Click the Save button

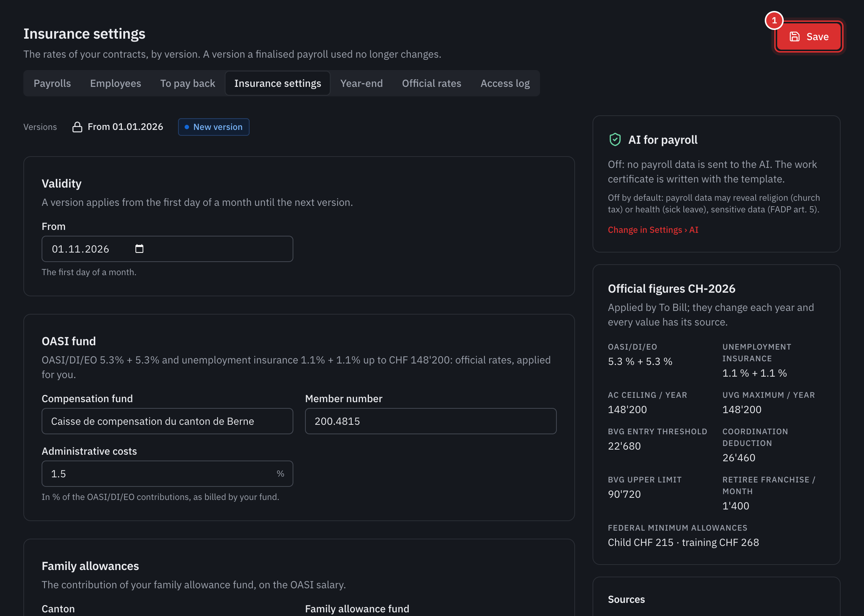tap(809, 36)
